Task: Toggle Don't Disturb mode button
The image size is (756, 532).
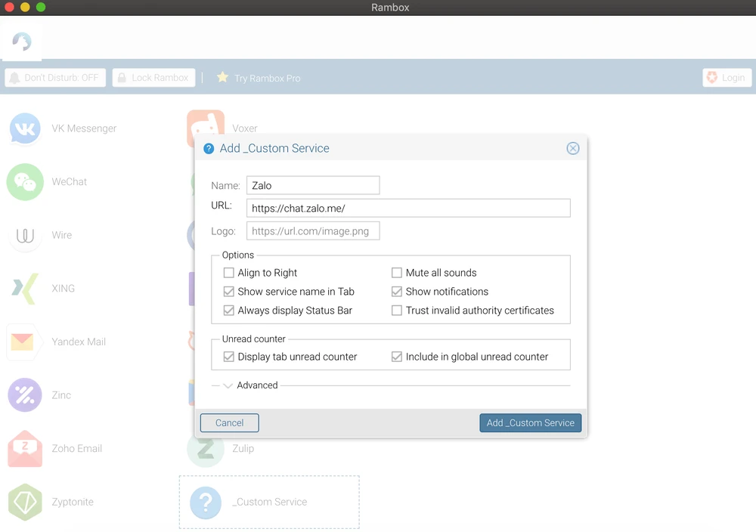Action: click(55, 78)
